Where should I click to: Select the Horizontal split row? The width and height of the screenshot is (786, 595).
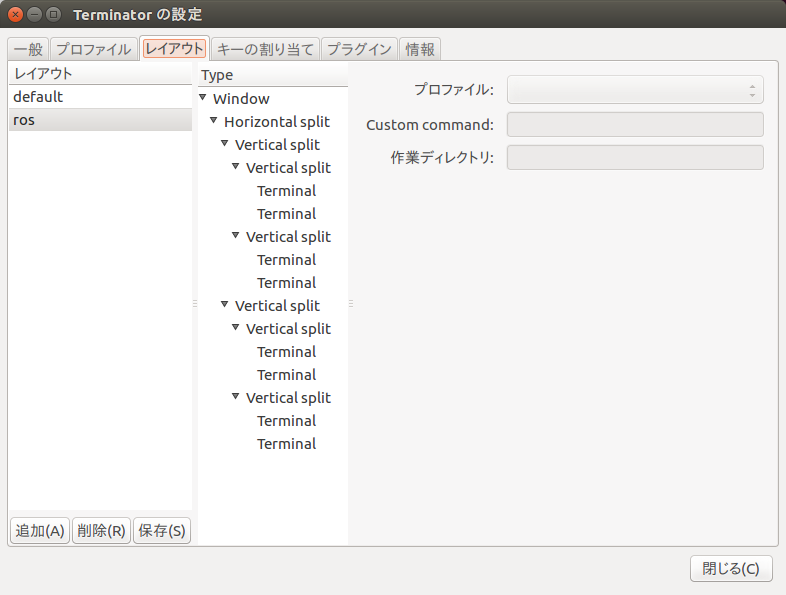273,122
